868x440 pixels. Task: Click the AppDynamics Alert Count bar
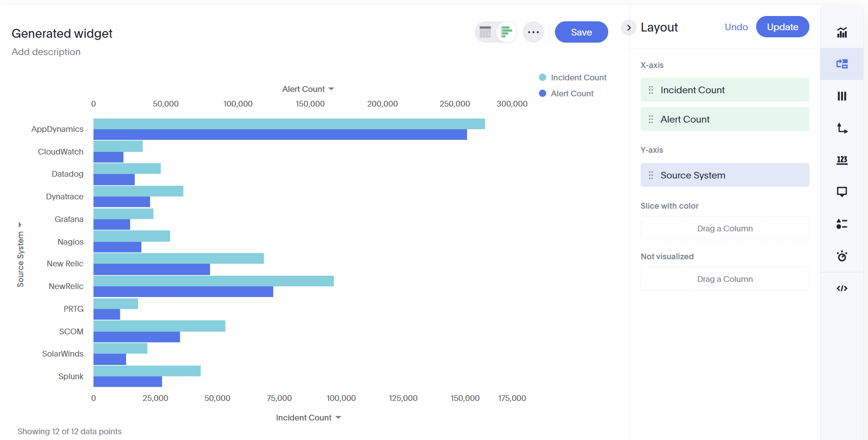(280, 135)
